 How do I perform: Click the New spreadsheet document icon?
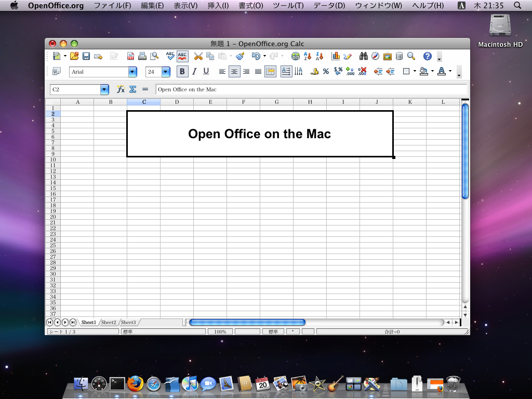click(x=57, y=56)
